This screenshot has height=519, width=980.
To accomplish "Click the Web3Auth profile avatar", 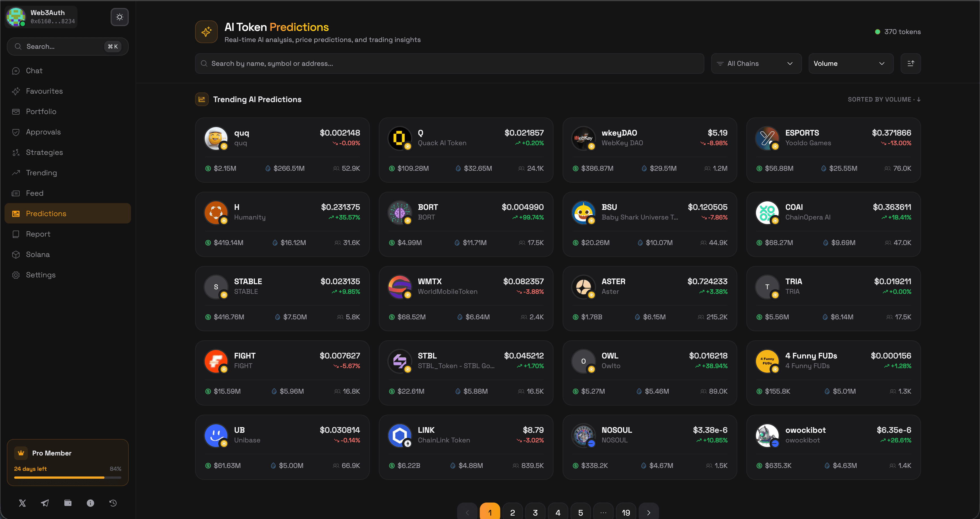I will pos(16,17).
